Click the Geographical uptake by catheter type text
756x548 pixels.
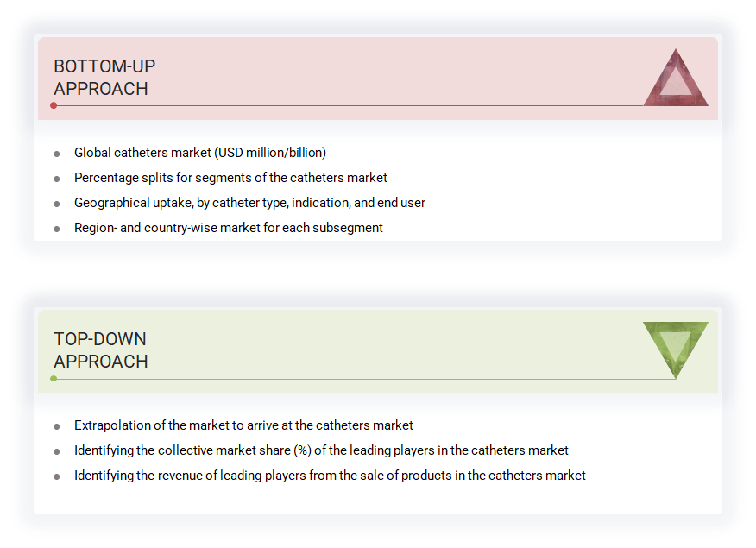pos(249,203)
